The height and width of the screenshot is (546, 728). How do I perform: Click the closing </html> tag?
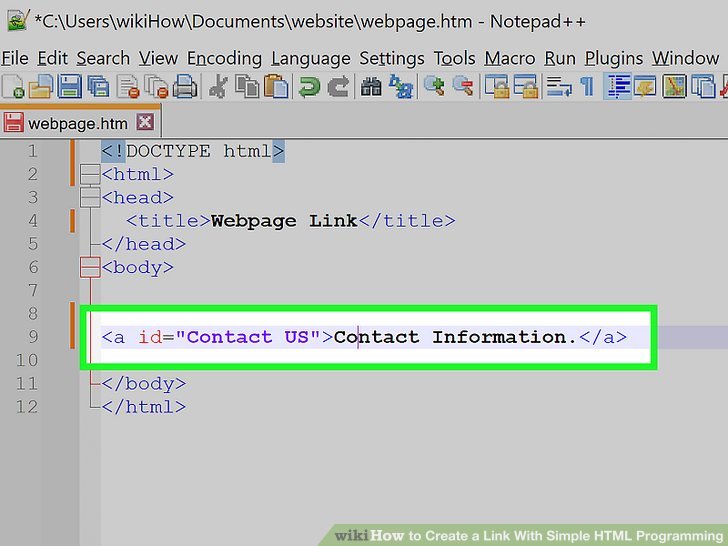pyautogui.click(x=143, y=407)
